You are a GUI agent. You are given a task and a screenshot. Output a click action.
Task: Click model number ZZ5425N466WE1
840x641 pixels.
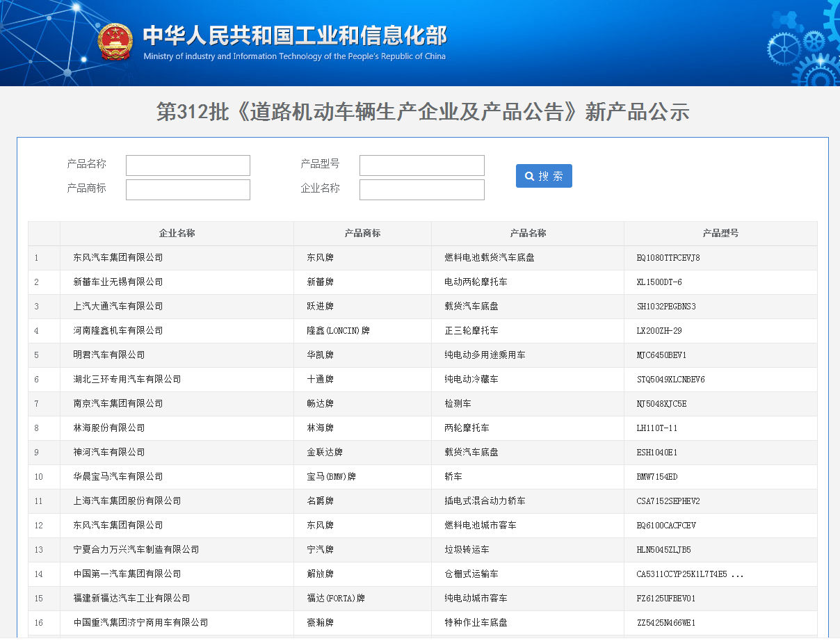(666, 623)
